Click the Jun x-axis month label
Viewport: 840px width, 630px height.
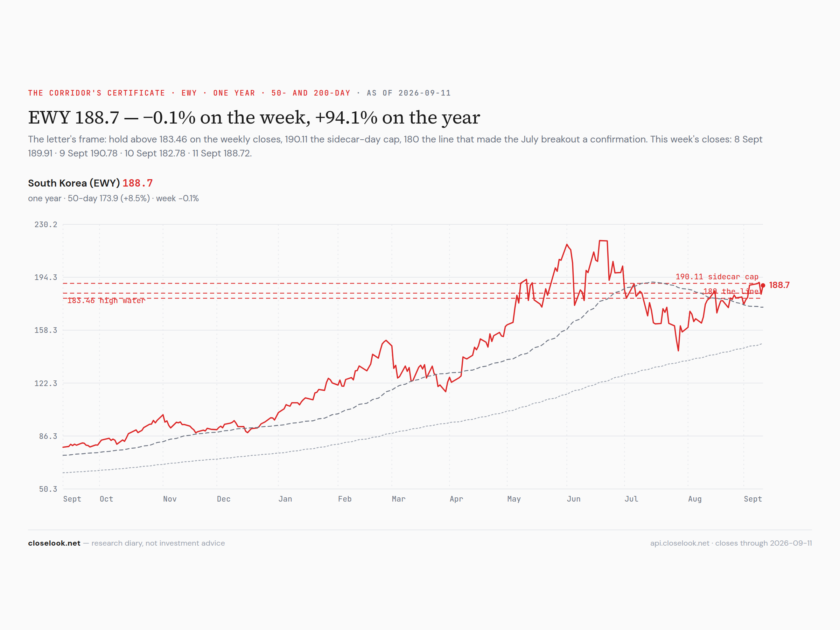coord(573,499)
